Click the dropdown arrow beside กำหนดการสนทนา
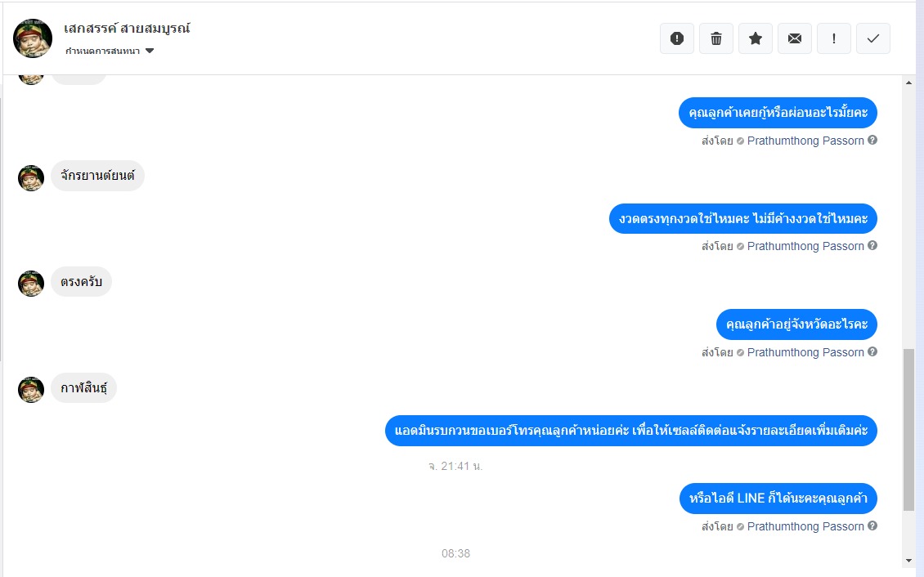Image resolution: width=924 pixels, height=577 pixels. click(150, 51)
